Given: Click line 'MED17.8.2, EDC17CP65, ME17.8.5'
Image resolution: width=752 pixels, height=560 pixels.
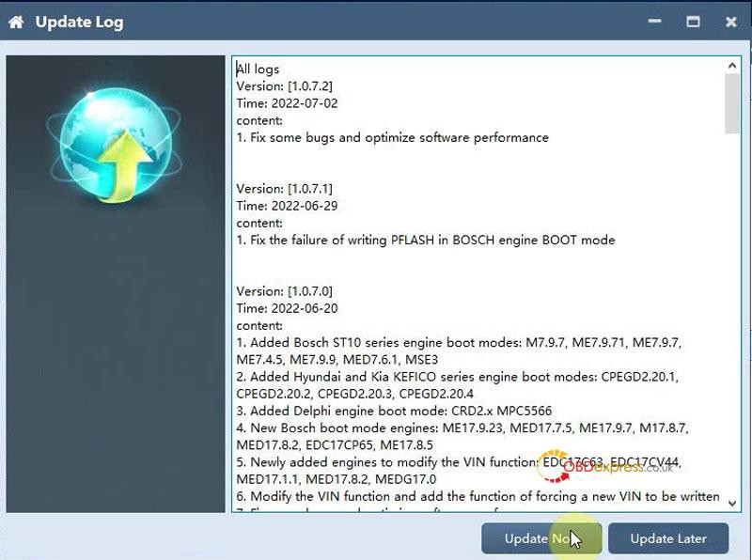Looking at the screenshot, I should pyautogui.click(x=335, y=445).
